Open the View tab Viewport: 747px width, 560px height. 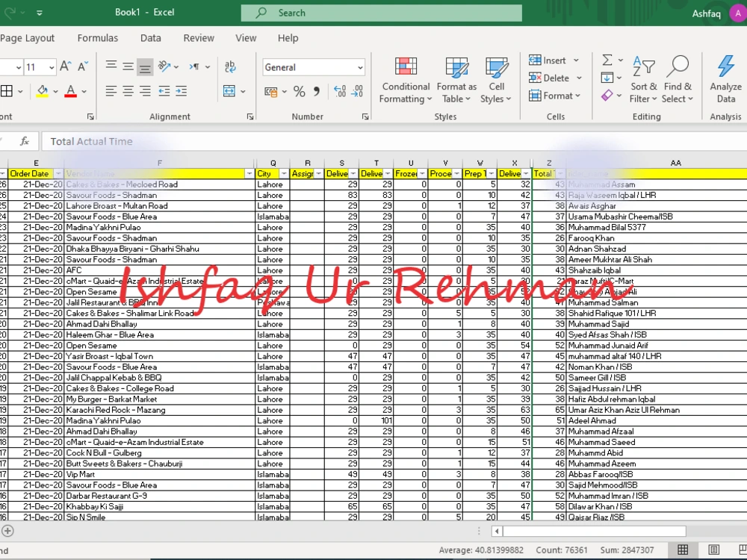click(246, 38)
